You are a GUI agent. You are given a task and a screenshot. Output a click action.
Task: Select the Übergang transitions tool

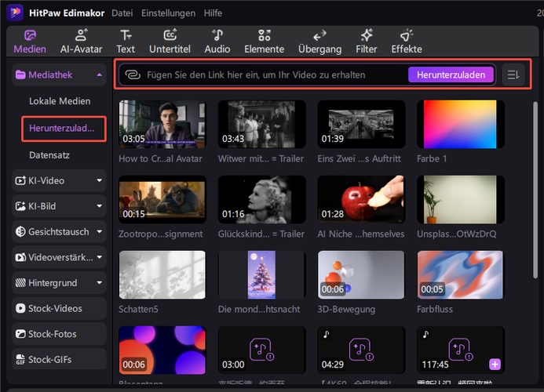(x=319, y=41)
